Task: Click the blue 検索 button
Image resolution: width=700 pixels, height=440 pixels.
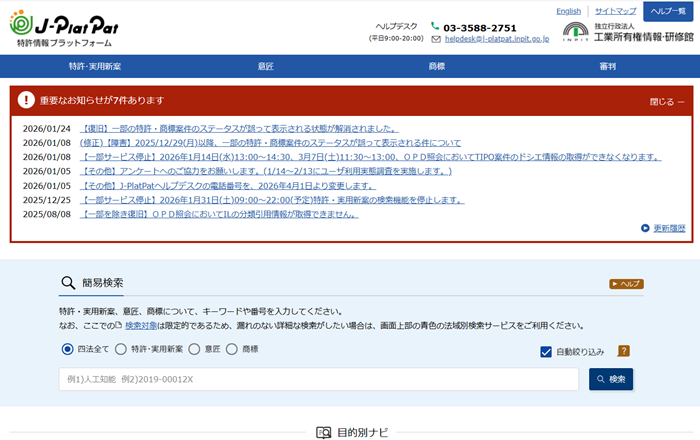Action: pyautogui.click(x=611, y=379)
